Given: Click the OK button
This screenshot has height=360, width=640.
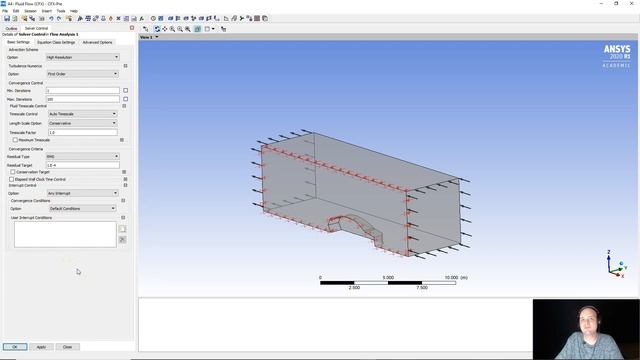Looking at the screenshot, I should click(15, 347).
